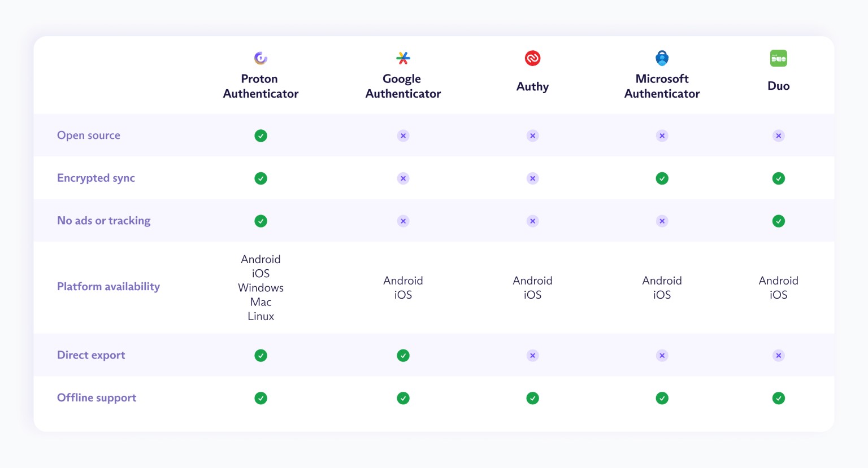
Task: Click the green Duo logo icon
Action: [x=778, y=58]
